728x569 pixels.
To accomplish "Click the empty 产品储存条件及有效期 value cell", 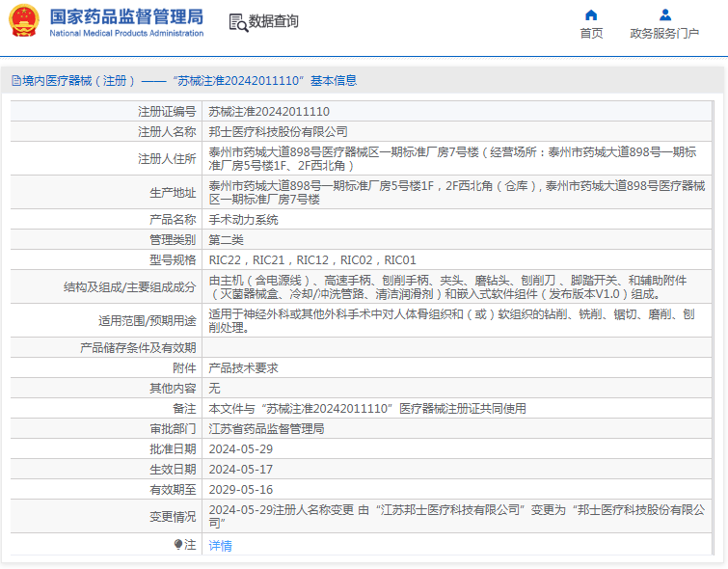I will click(457, 348).
